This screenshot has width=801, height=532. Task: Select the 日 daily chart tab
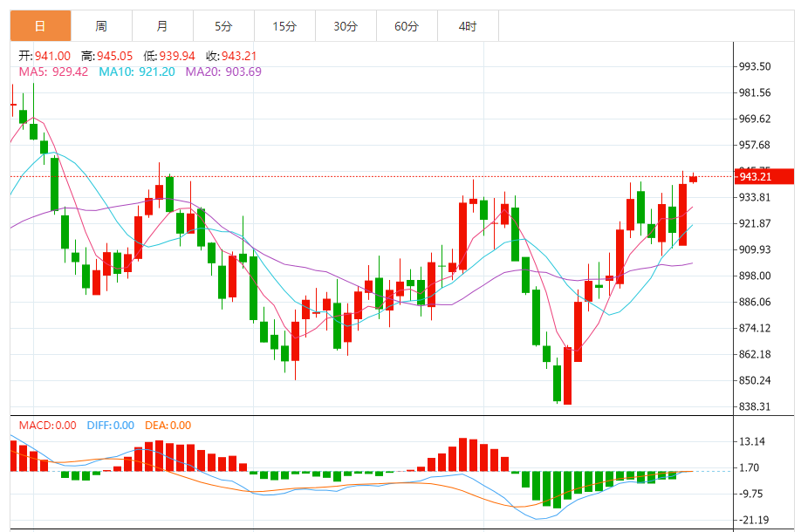pos(40,26)
